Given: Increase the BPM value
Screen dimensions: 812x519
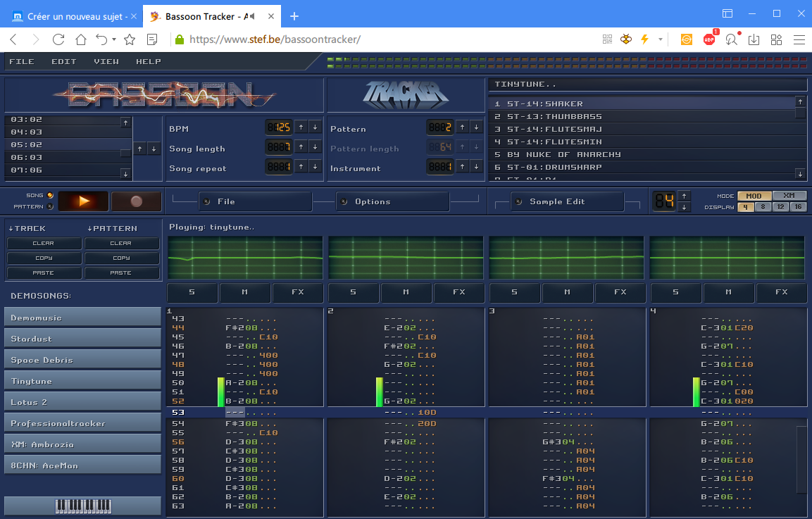Looking at the screenshot, I should point(301,127).
